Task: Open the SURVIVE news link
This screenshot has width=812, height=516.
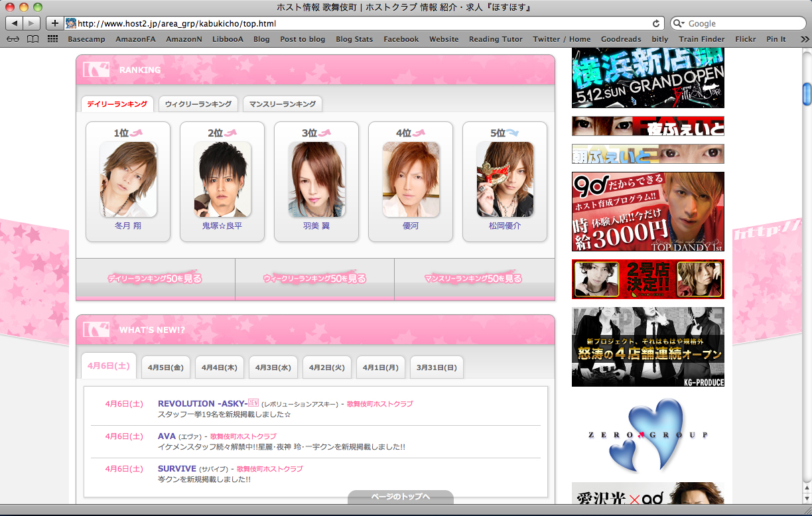Action: click(176, 468)
